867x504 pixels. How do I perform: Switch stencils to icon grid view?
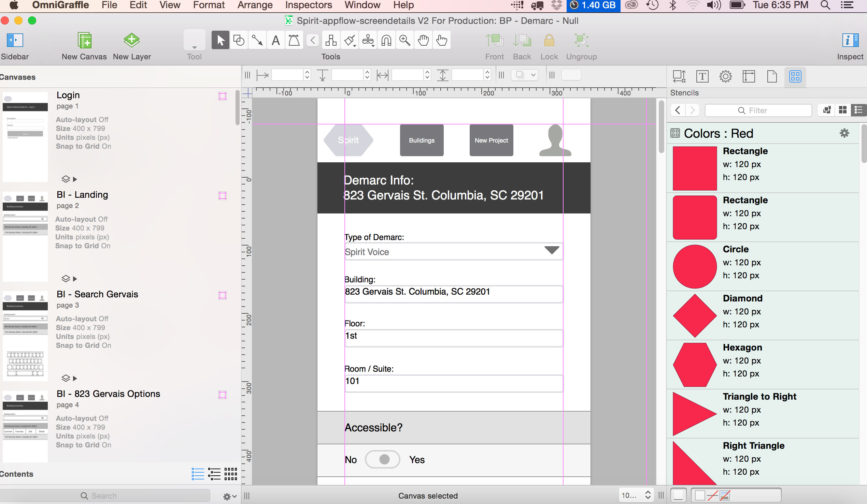[x=842, y=110]
